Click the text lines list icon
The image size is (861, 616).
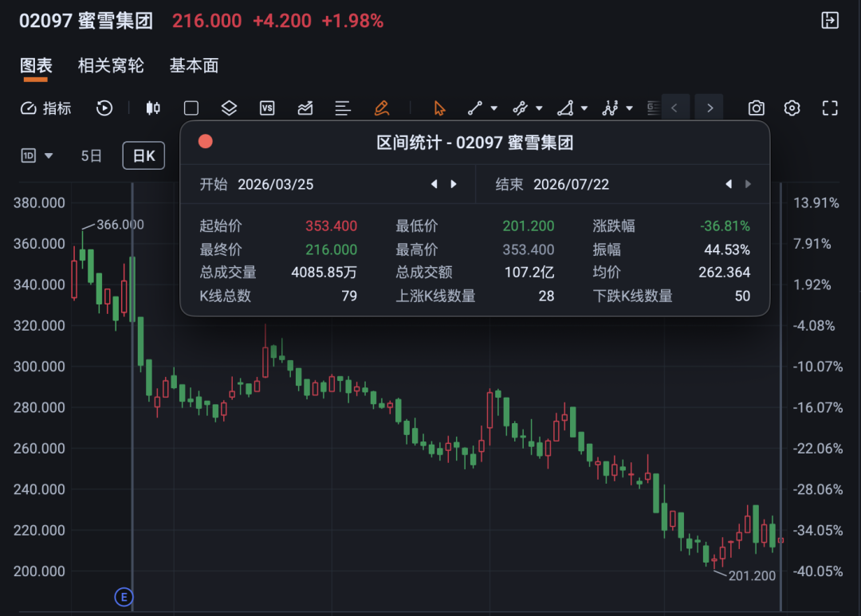[x=343, y=108]
